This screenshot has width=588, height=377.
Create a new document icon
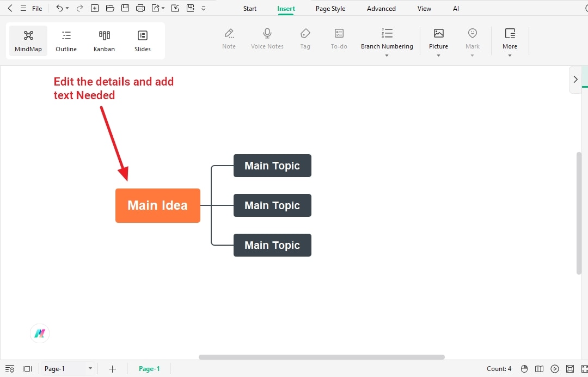click(95, 8)
